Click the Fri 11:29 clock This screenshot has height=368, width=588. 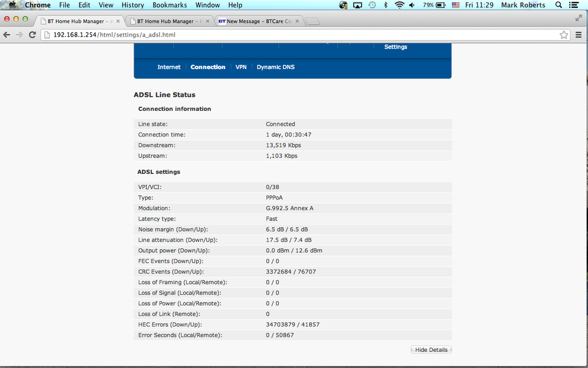479,5
